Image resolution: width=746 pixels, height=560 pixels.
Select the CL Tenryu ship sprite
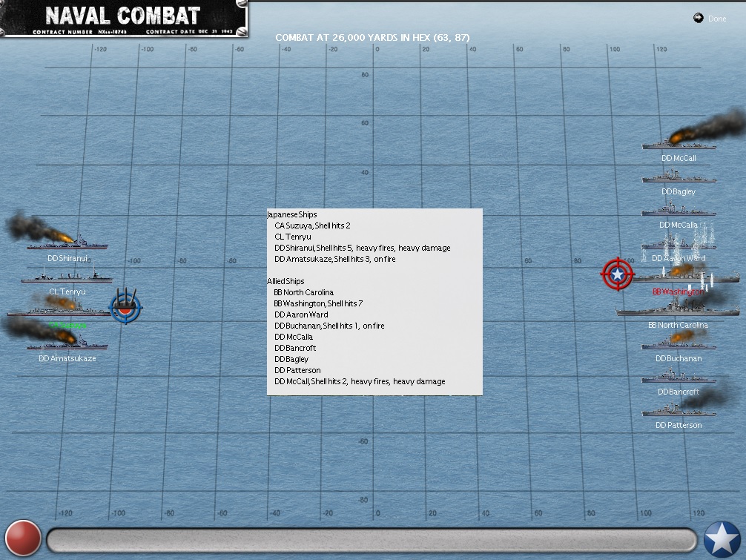tap(67, 275)
